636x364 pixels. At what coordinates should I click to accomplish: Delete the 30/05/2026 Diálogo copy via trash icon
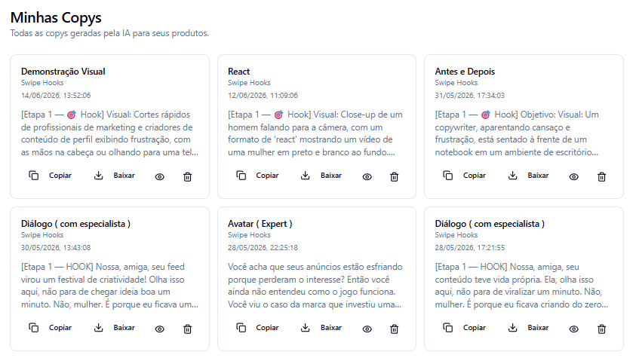click(x=187, y=329)
